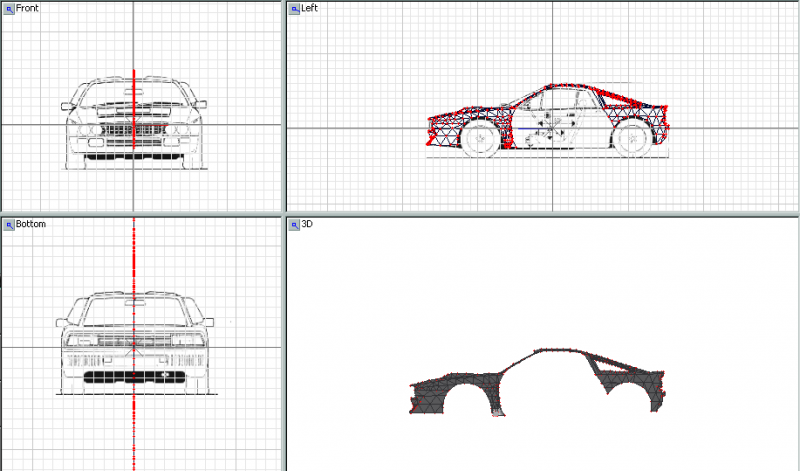Open the Left view label menu

[x=312, y=8]
